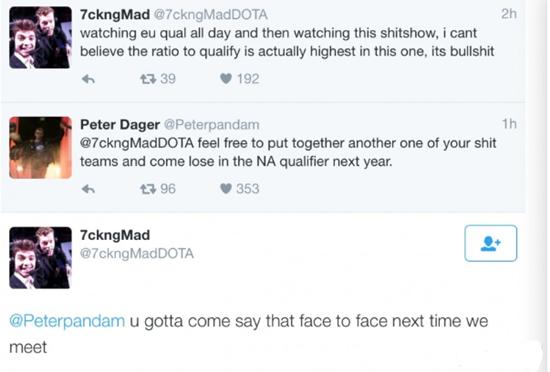Click @7ckngMadDOTA handle under expanded tweet name

[x=137, y=253]
